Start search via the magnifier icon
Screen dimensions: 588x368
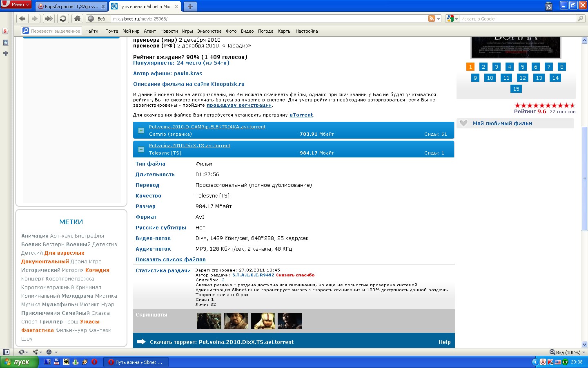581,18
